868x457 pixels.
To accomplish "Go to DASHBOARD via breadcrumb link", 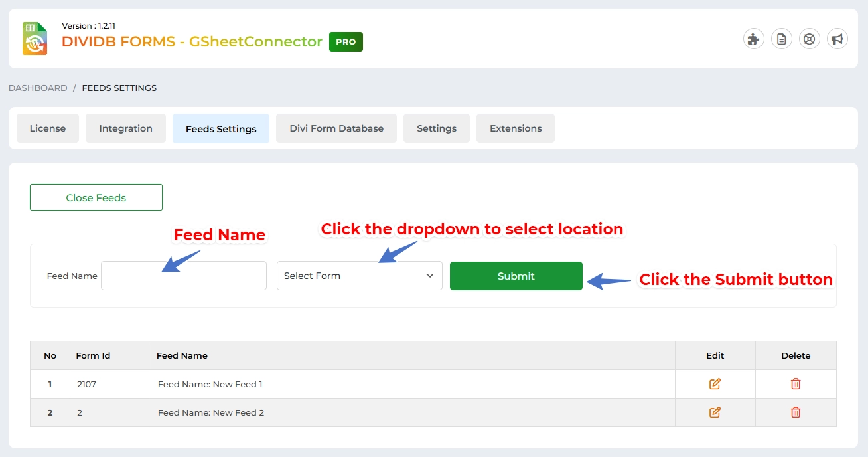I will [x=36, y=87].
